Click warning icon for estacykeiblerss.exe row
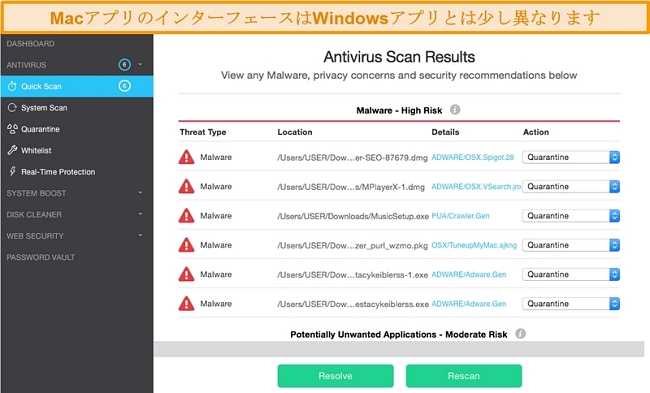 tap(187, 304)
